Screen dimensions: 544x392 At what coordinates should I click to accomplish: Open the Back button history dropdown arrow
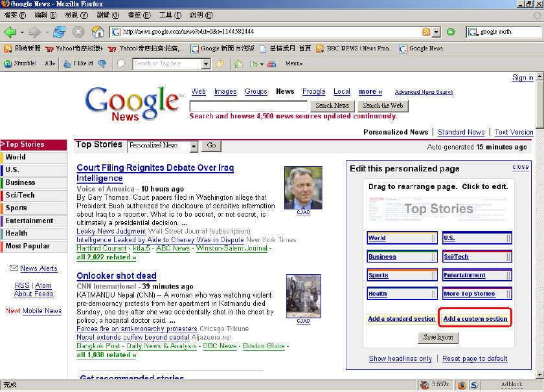[22, 32]
